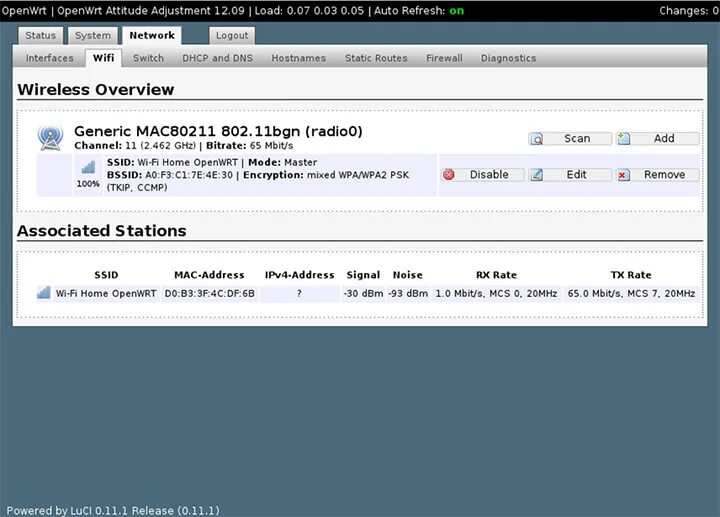Click the Wireless Overview heading
This screenshot has width=720, height=517.
tap(96, 90)
